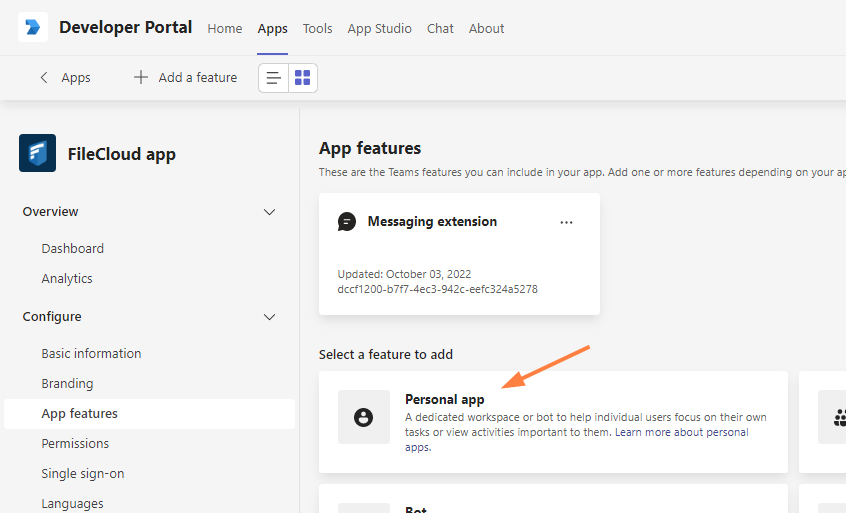Collapse the Configure section

click(268, 317)
